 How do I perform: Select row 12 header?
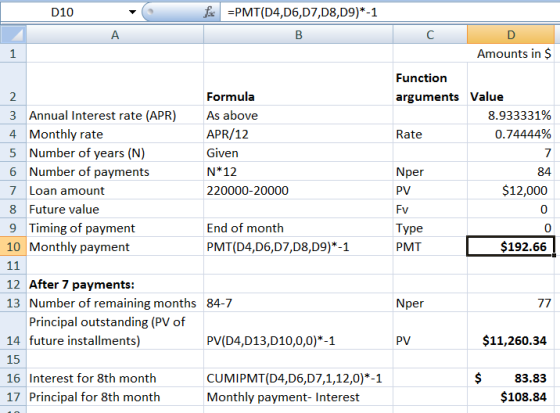(13, 284)
